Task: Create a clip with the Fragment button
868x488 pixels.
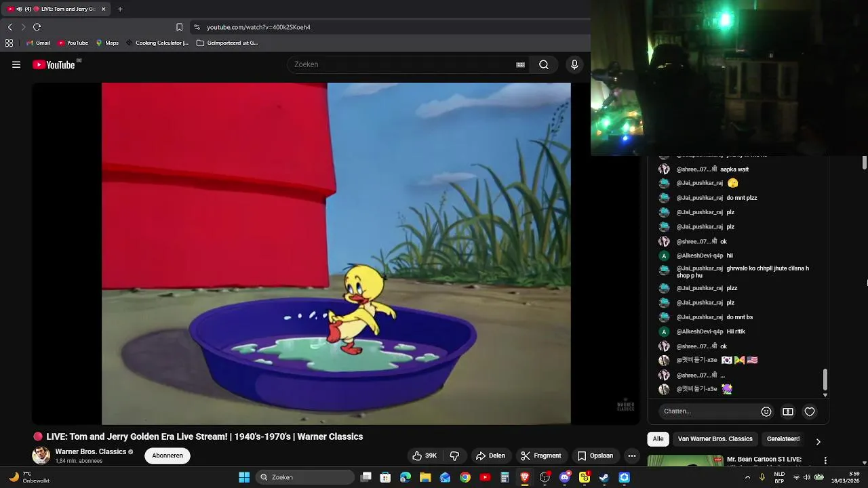Action: point(540,455)
